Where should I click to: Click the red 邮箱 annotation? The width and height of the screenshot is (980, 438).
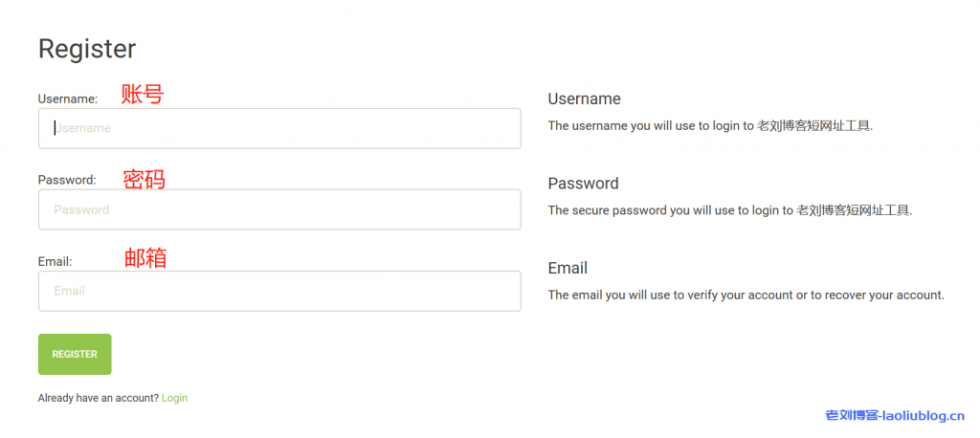[145, 257]
